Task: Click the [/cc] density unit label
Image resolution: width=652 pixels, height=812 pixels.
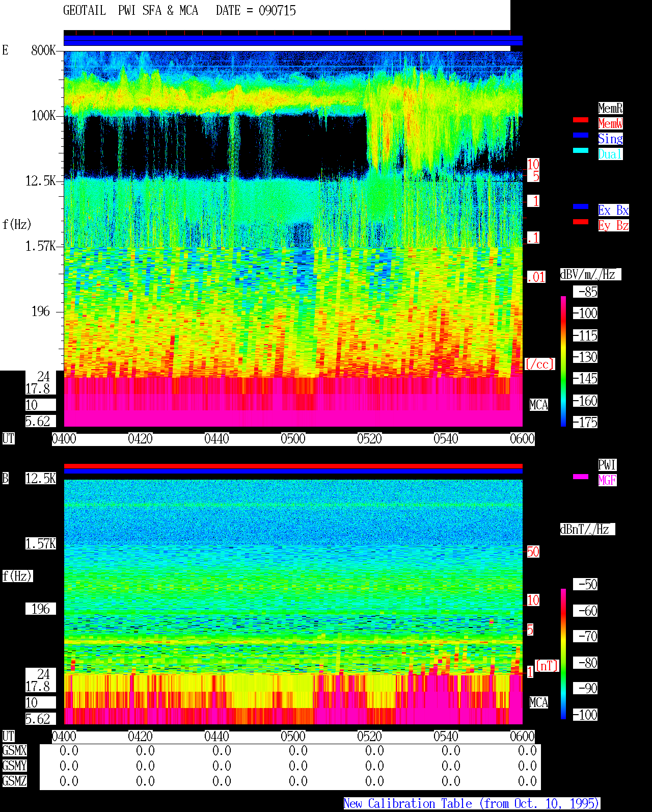Action: [539, 364]
